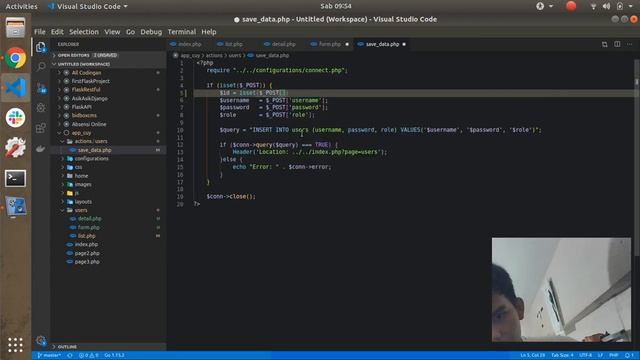This screenshot has height=360, width=640.
Task: Open Slack from the dock
Action: [x=16, y=118]
